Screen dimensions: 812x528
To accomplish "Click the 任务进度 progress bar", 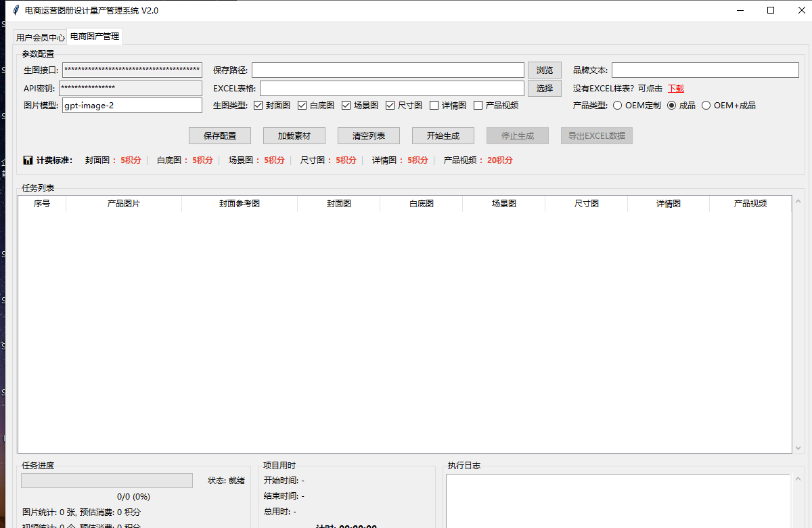I will [x=107, y=481].
